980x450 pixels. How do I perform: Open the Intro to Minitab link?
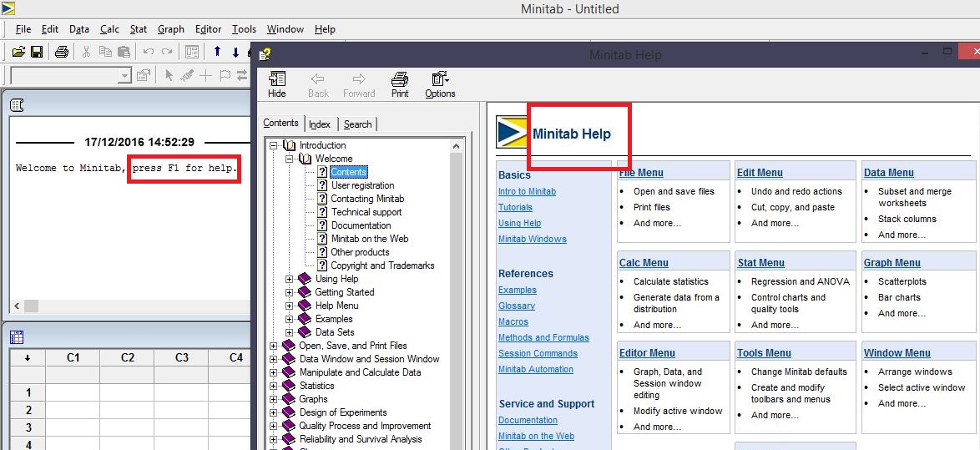click(x=527, y=191)
